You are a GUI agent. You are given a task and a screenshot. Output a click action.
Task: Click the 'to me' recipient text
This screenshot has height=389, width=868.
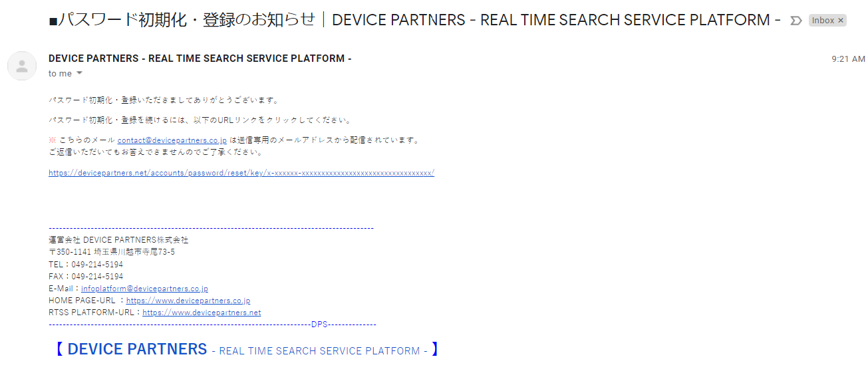point(60,74)
